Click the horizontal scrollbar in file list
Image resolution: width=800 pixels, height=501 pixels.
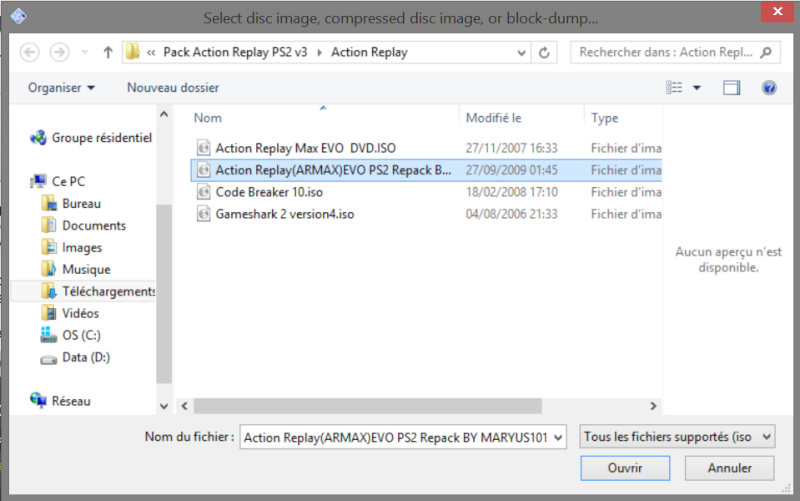click(x=400, y=406)
